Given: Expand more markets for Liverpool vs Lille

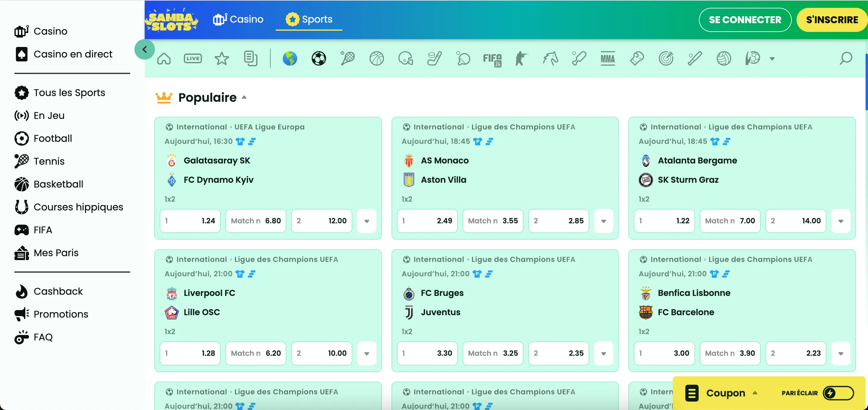Looking at the screenshot, I should [366, 353].
